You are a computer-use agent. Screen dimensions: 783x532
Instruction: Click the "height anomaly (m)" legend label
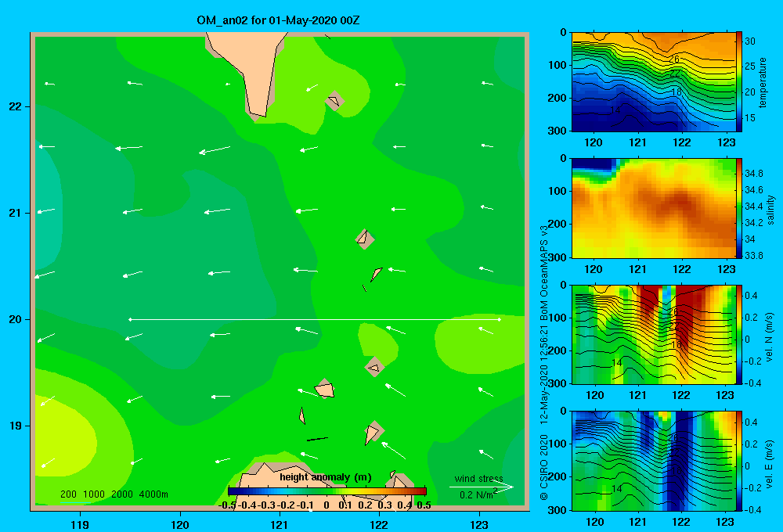pyautogui.click(x=326, y=477)
